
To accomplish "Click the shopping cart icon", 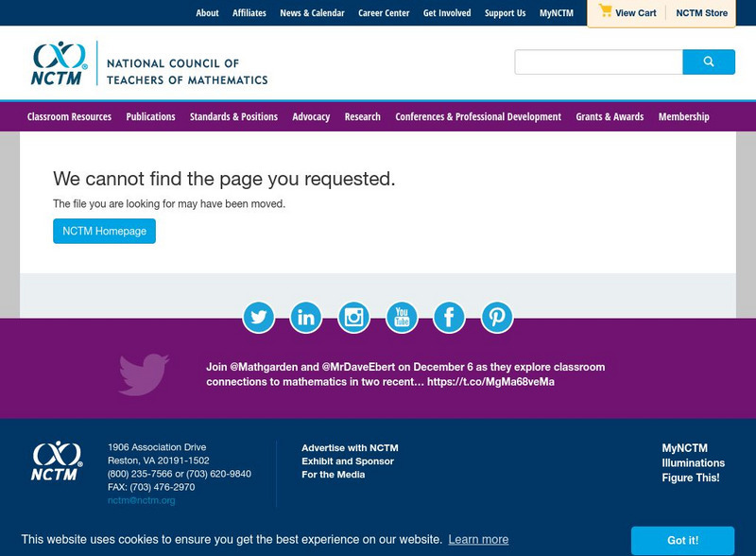I will [x=605, y=10].
